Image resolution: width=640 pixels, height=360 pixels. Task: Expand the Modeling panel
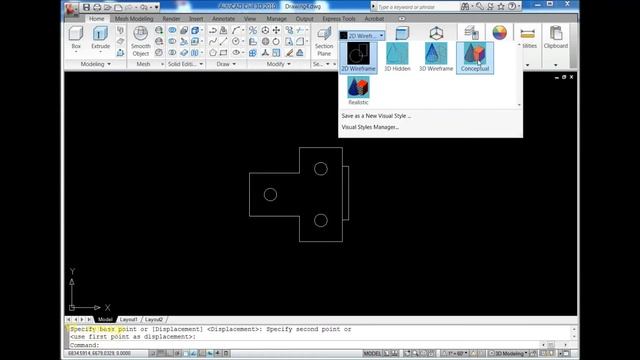click(96, 64)
